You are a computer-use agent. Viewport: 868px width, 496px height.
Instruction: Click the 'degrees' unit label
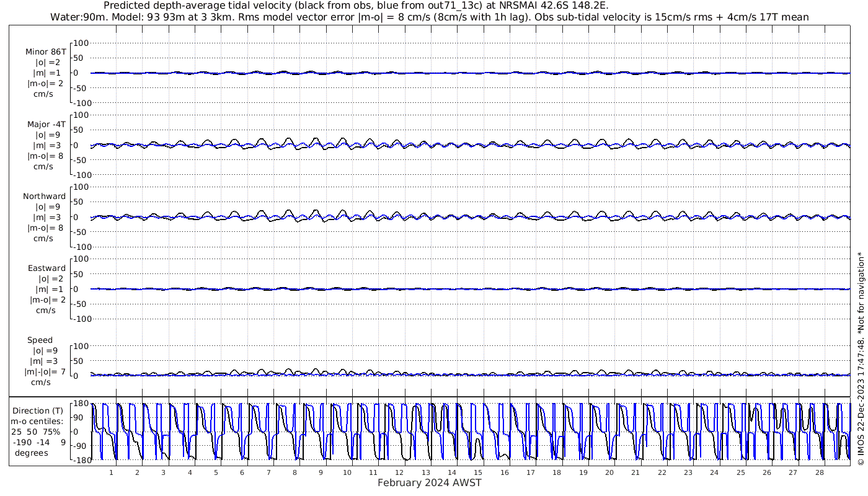[x=32, y=453]
